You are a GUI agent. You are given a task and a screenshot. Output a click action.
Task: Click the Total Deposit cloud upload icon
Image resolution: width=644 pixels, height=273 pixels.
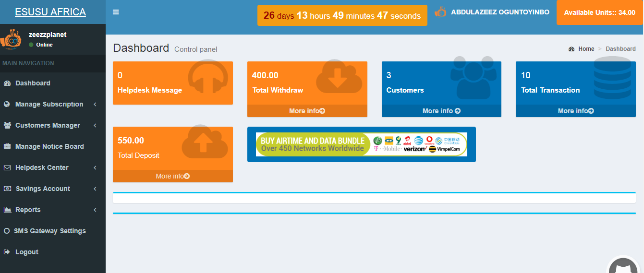[205, 142]
